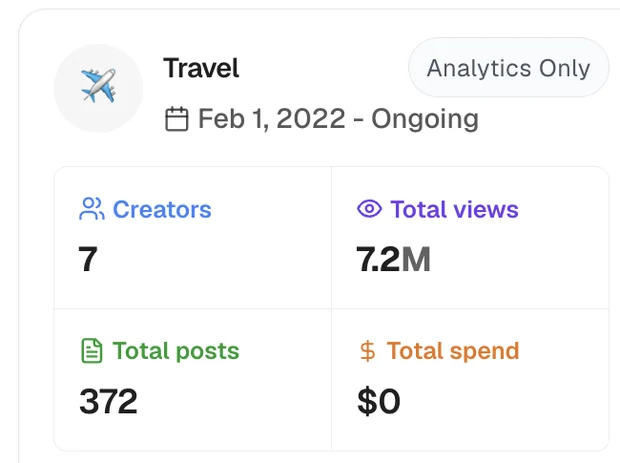This screenshot has width=620, height=463.
Task: Click the eye icon next to Total views
Action: [369, 208]
